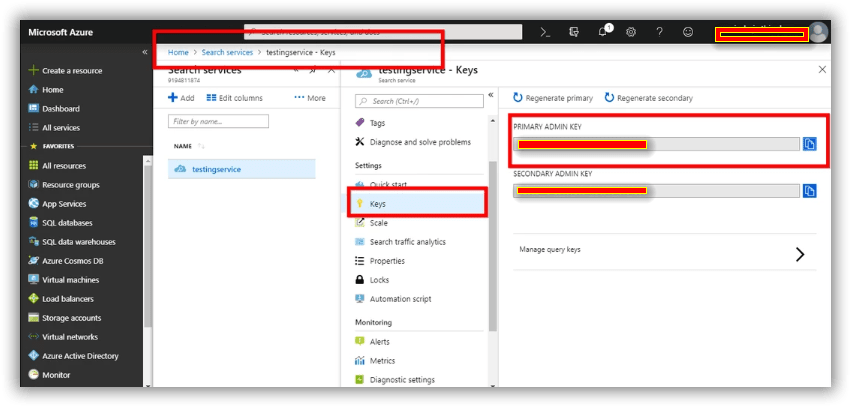Viewport: 851px width, 407px height.
Task: Open Monitor in the sidebar
Action: [49, 374]
